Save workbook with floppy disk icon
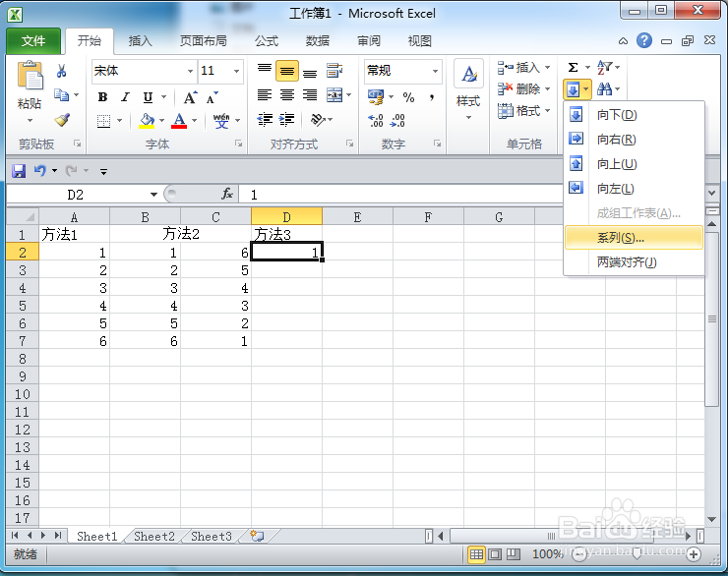The image size is (728, 576). [19, 171]
